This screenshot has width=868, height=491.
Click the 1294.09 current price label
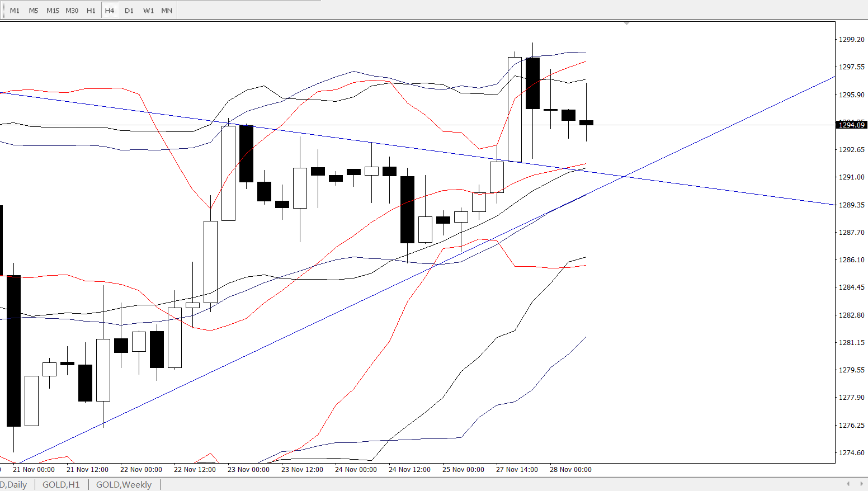click(851, 125)
